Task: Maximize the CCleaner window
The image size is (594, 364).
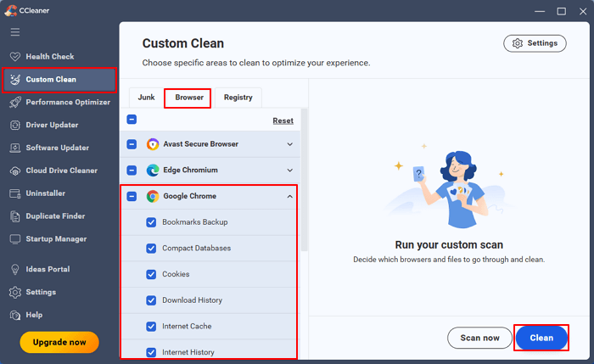Action: click(562, 11)
